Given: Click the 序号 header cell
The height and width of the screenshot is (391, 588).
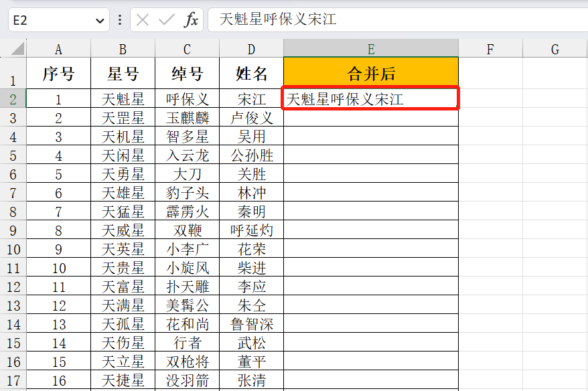Looking at the screenshot, I should [x=58, y=73].
